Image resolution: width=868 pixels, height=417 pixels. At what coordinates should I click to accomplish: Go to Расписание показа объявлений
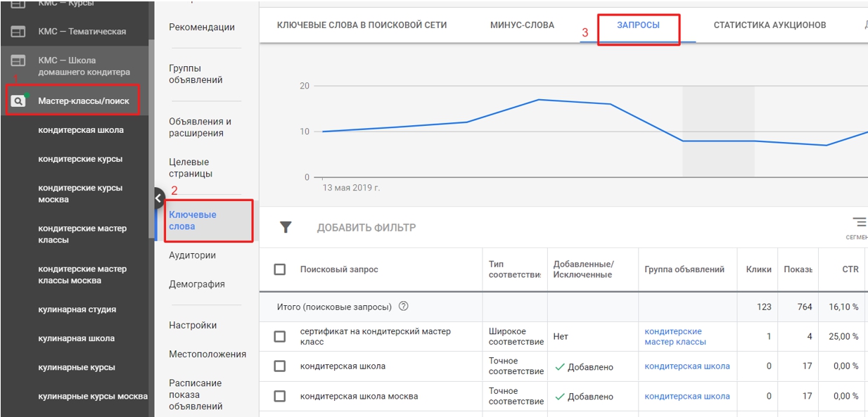coord(195,394)
